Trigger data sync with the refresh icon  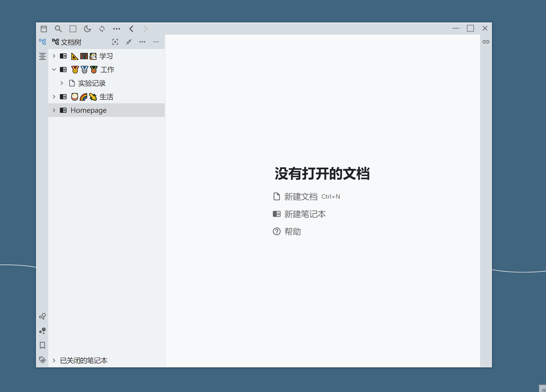tap(102, 29)
